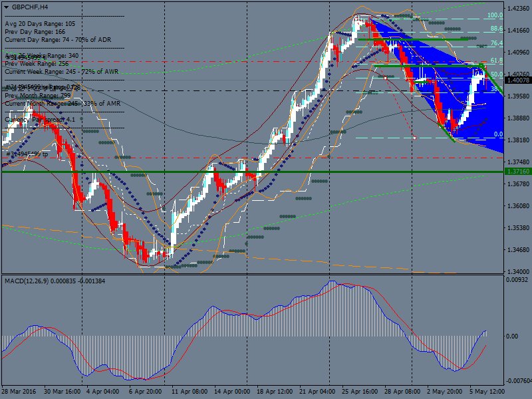Click the '25 Apr 16:00' time axis label
This screenshot has width=532, height=399.
coord(359,391)
